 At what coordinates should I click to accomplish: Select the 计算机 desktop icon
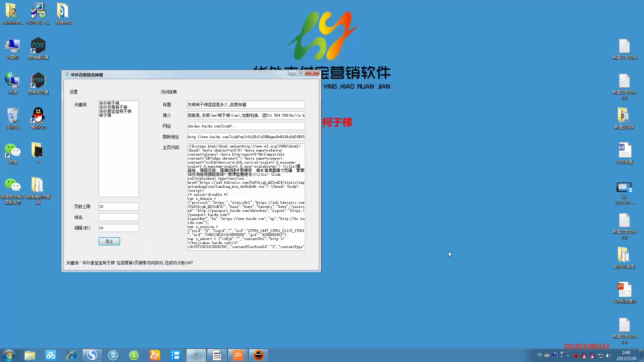(x=12, y=49)
